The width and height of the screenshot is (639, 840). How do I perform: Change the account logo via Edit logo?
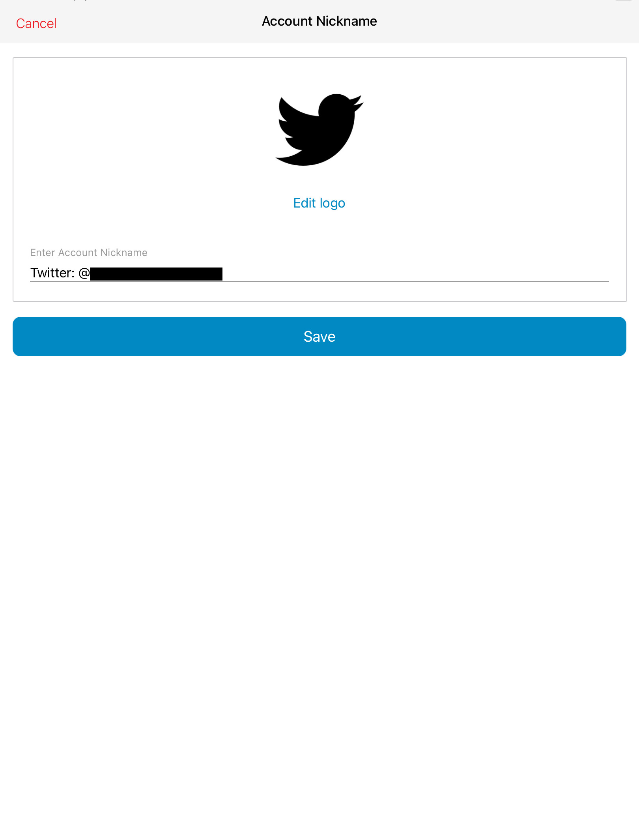(x=319, y=203)
